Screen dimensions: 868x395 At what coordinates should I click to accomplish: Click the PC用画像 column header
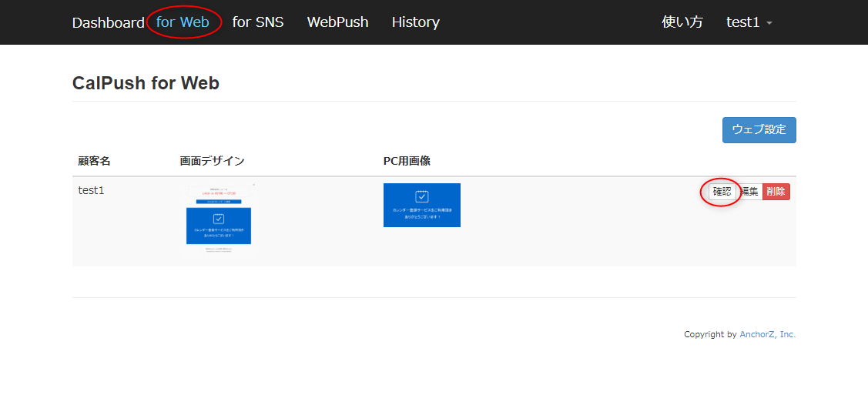[x=406, y=161]
